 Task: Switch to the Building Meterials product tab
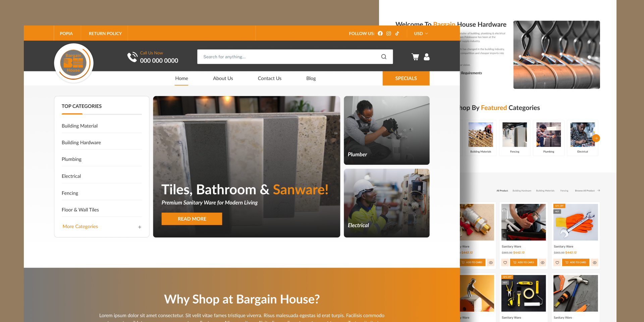545,191
